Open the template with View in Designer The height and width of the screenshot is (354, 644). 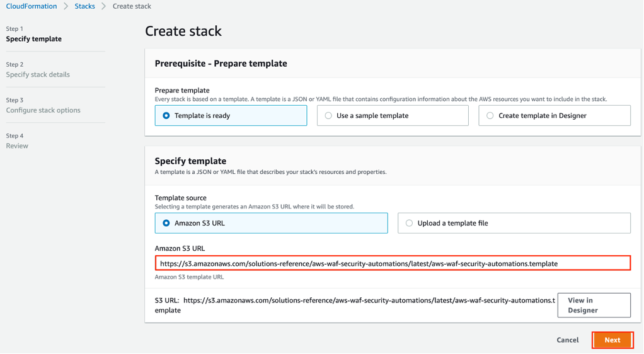[x=594, y=305]
